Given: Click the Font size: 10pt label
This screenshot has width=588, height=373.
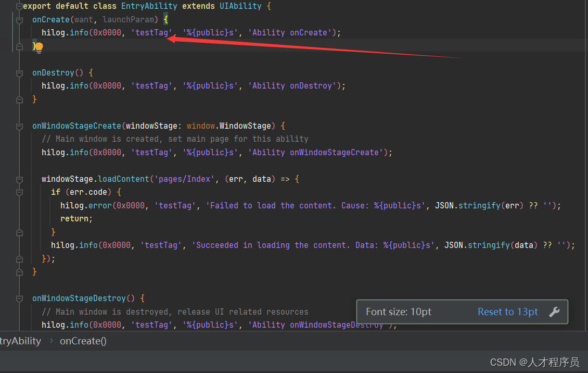Looking at the screenshot, I should [x=399, y=312].
